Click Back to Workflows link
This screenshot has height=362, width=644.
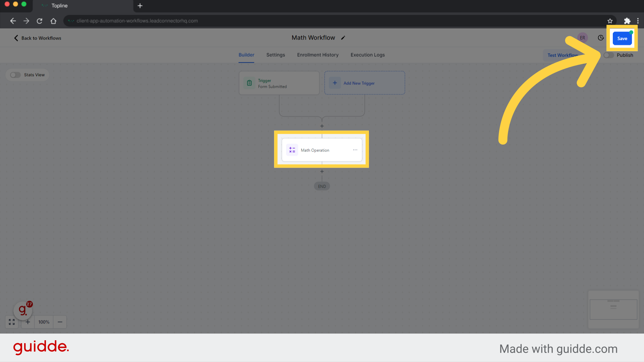(38, 38)
